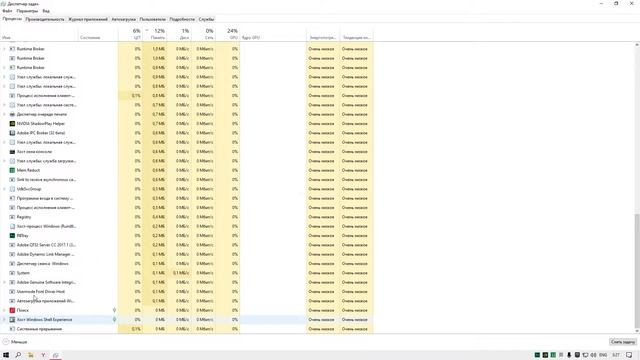Click the volume tray icon
640x360 pixels.
(593, 355)
